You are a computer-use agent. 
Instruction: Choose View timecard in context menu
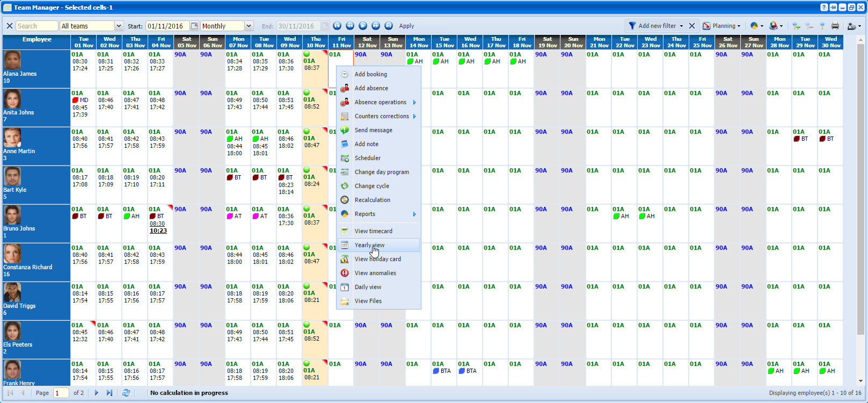point(373,231)
